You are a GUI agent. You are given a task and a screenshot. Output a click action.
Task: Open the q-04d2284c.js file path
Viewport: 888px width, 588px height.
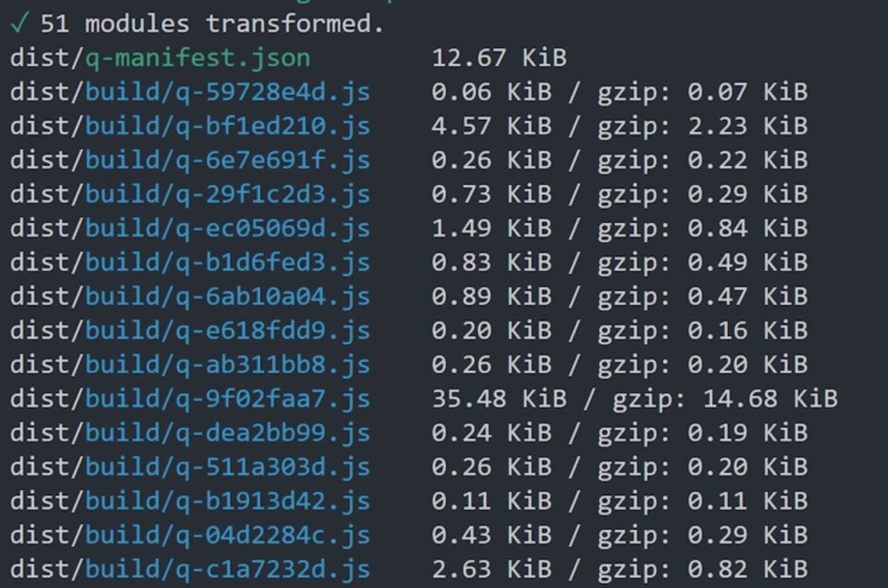(x=190, y=535)
